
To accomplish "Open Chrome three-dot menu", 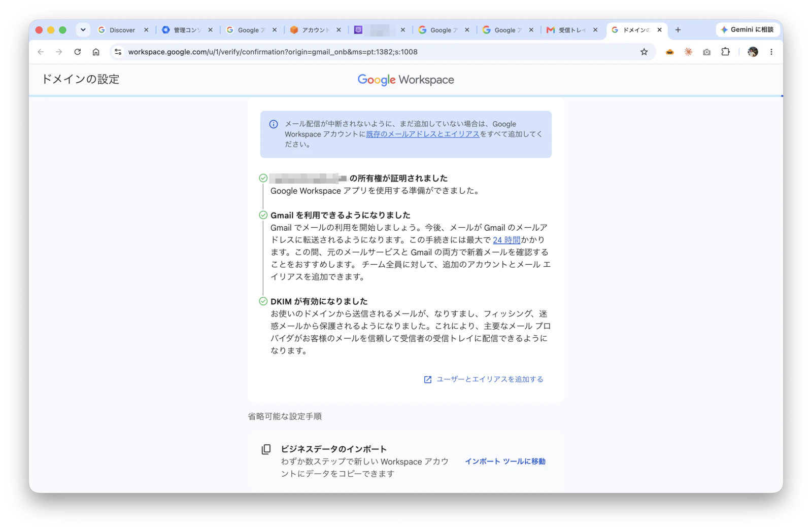I will pos(771,52).
